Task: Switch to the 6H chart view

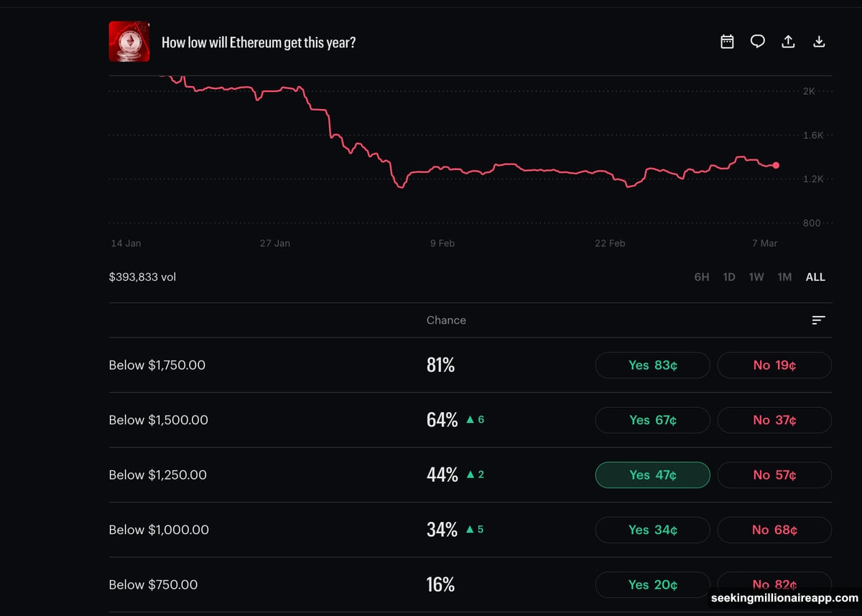Action: (x=701, y=276)
